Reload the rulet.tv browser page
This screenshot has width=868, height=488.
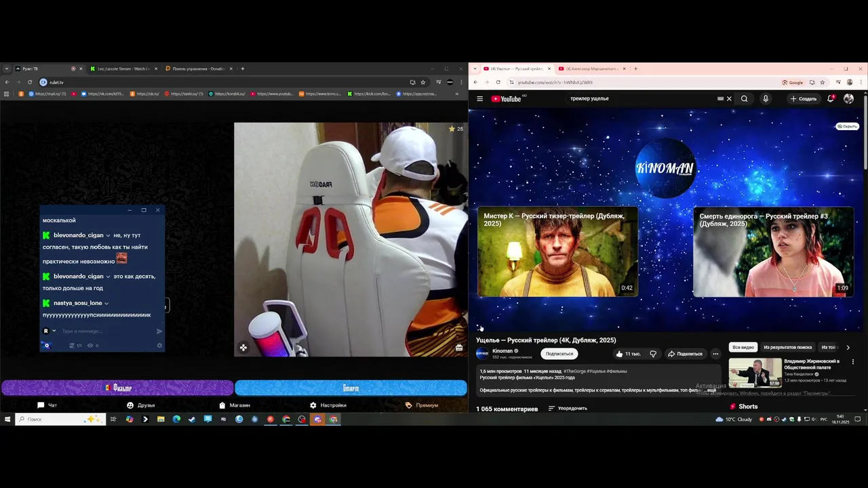pyautogui.click(x=30, y=82)
